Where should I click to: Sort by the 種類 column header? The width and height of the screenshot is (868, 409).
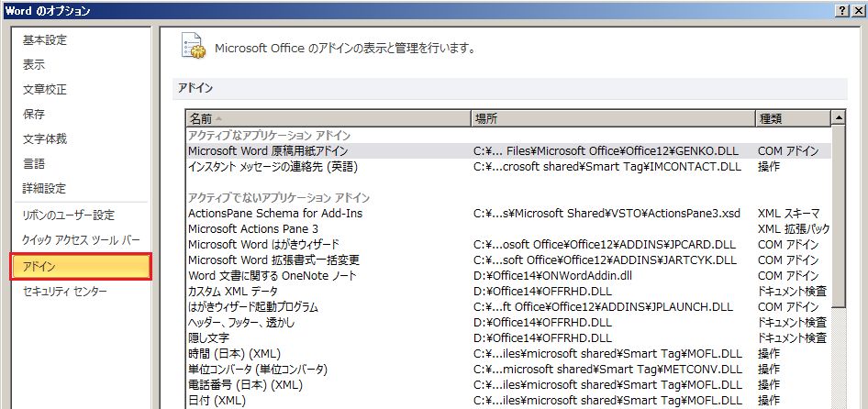click(x=793, y=118)
